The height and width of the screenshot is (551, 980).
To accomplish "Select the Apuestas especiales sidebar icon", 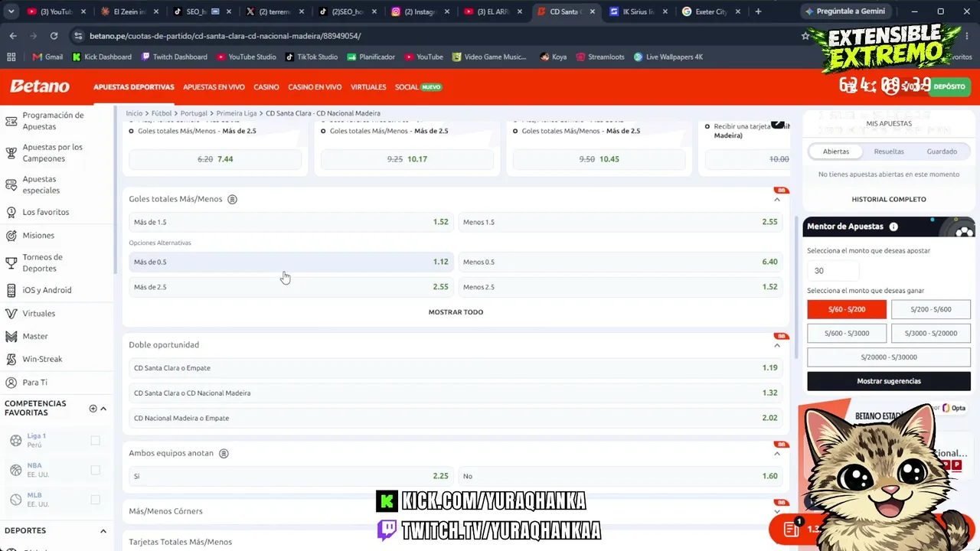I will (x=11, y=185).
